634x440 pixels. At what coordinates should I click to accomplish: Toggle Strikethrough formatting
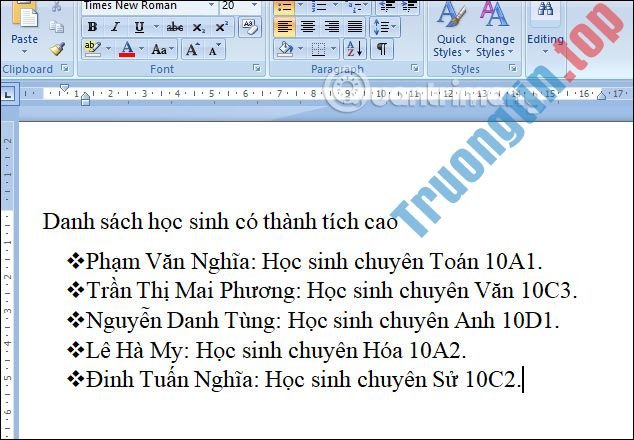click(x=175, y=27)
